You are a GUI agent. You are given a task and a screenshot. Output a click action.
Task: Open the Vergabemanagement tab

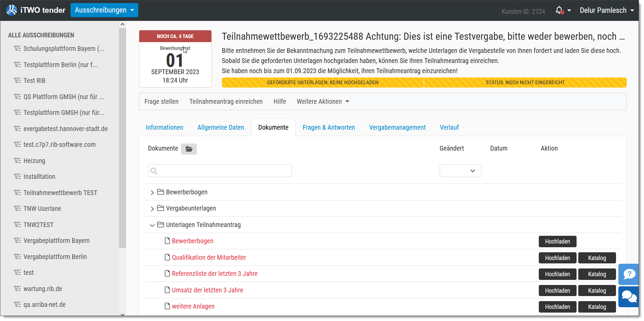click(398, 127)
